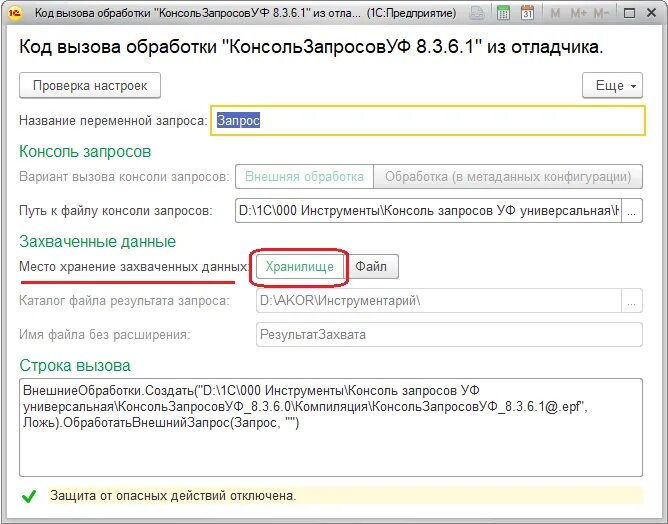Choose Файл as captured data storage

(371, 267)
